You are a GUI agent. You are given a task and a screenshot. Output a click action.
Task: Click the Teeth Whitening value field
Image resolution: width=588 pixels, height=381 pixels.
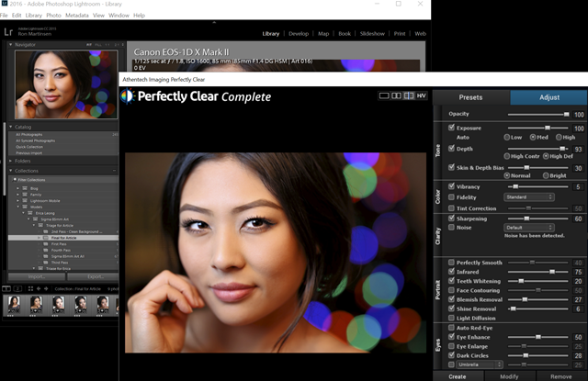pyautogui.click(x=578, y=281)
